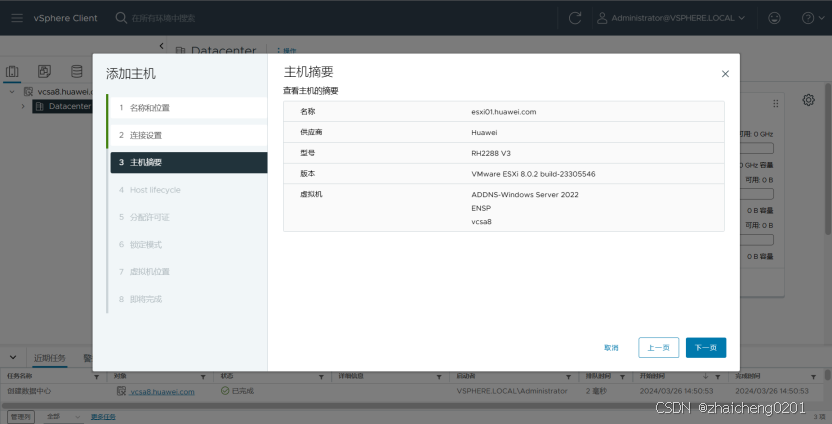Filter the 详细信息 column
Viewport: 832px width, 424px height.
pos(439,377)
